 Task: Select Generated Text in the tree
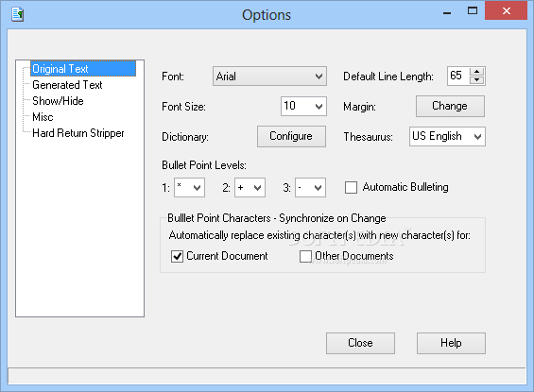(67, 85)
